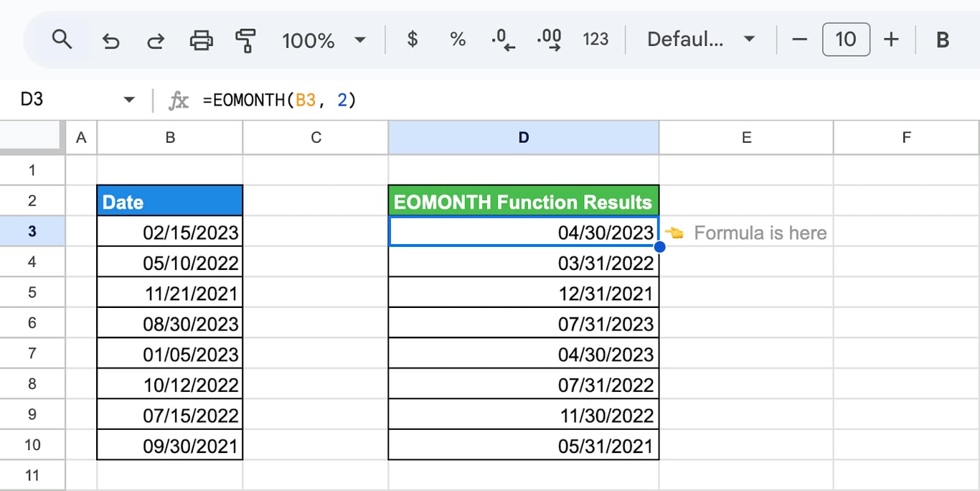The width and height of the screenshot is (980, 491).
Task: Select column D header
Action: click(524, 137)
